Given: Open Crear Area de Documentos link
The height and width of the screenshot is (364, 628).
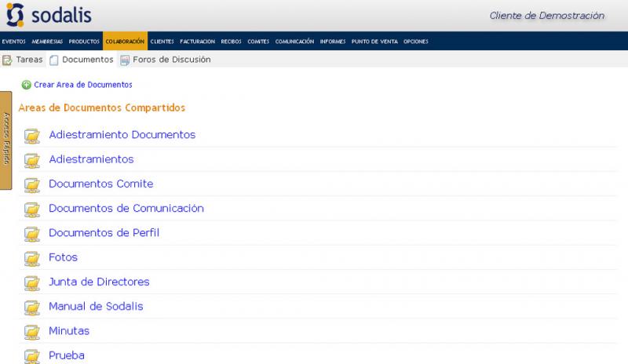Looking at the screenshot, I should [x=82, y=85].
